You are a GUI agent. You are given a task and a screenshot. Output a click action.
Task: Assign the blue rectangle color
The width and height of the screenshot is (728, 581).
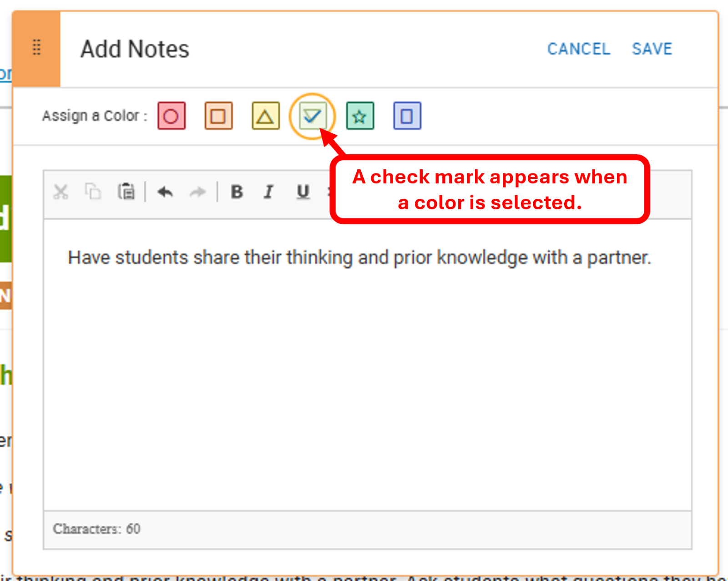(407, 116)
